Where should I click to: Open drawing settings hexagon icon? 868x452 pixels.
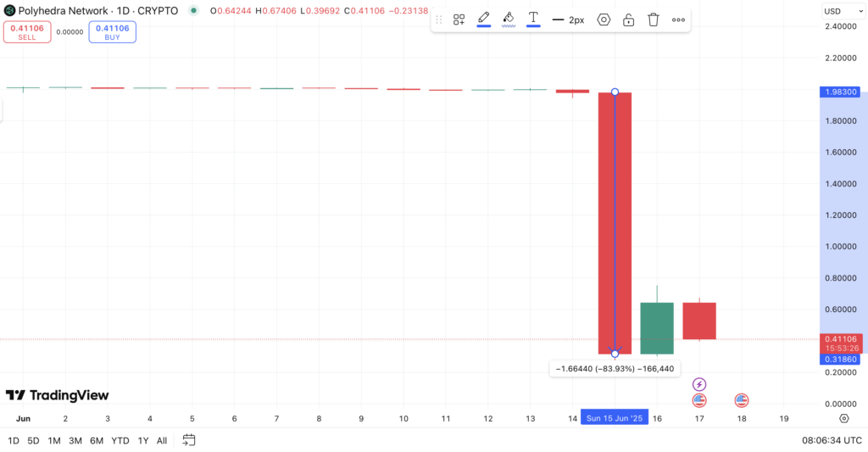pyautogui.click(x=604, y=20)
